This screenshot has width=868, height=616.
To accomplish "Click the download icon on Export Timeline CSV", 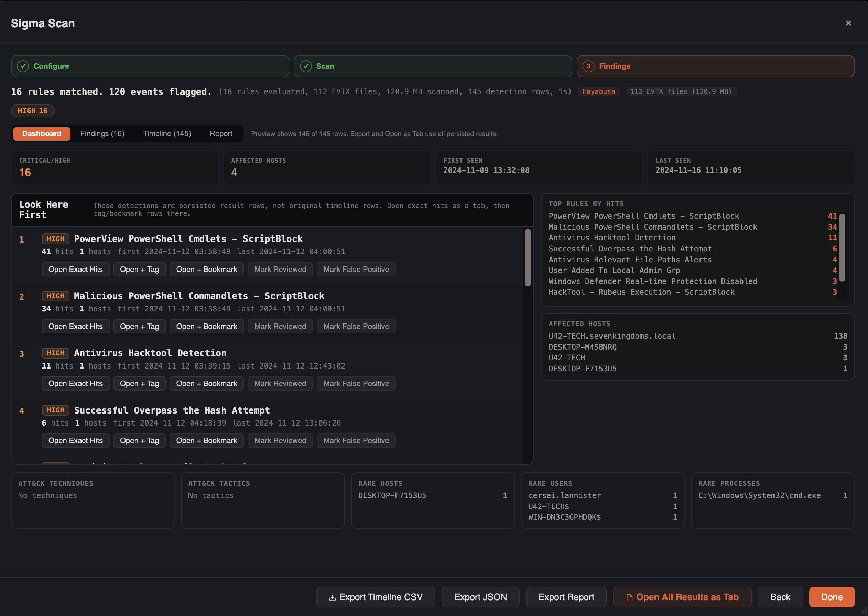I will coord(332,598).
